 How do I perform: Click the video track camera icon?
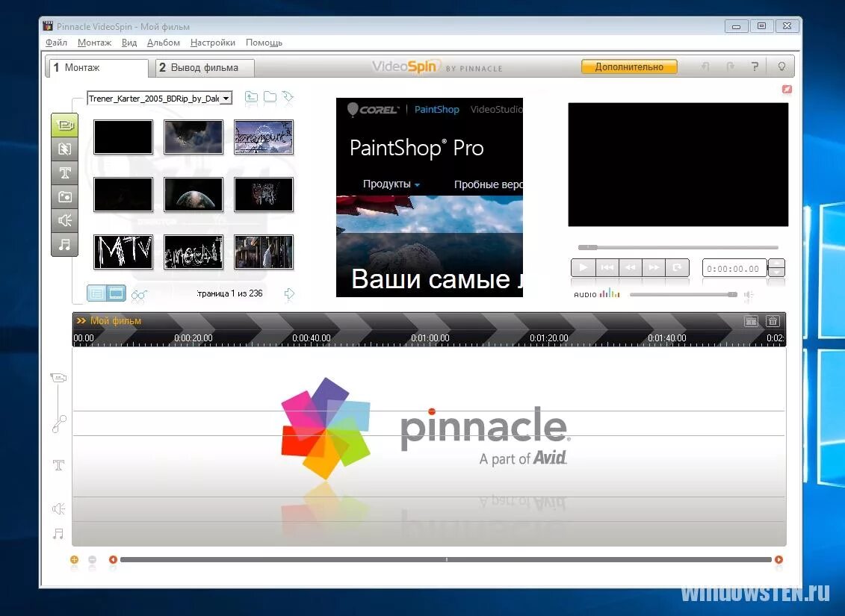point(59,378)
